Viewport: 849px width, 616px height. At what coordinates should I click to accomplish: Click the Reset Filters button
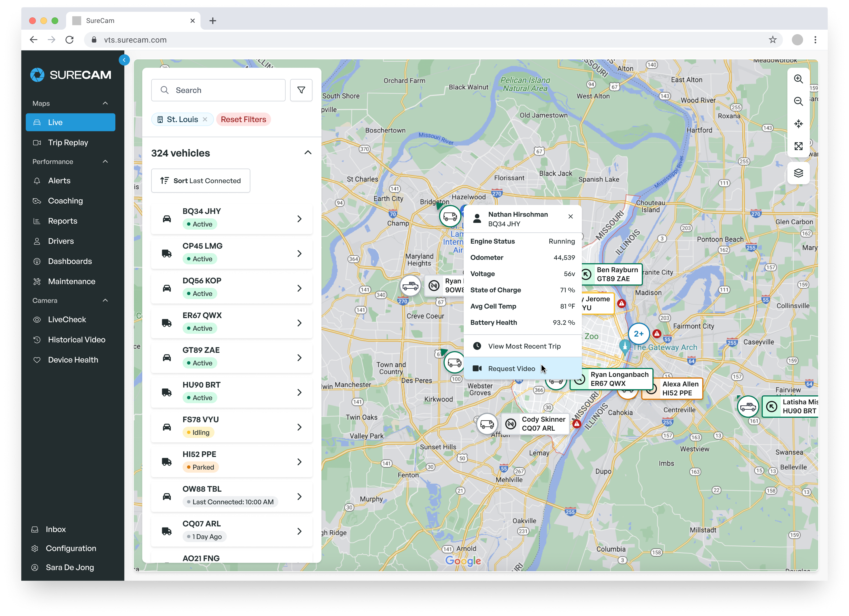[243, 119]
